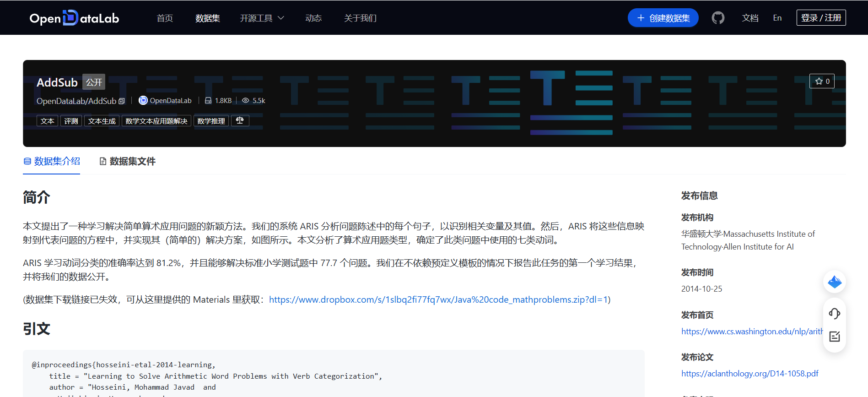Screen dimensions: 868x397
Task: Click the 文本生成 tag
Action: [x=102, y=121]
